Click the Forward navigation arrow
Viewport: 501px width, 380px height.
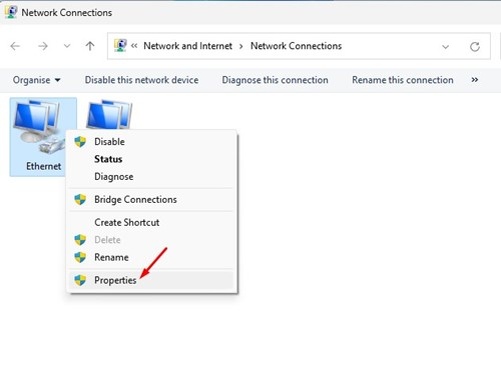pos(43,46)
